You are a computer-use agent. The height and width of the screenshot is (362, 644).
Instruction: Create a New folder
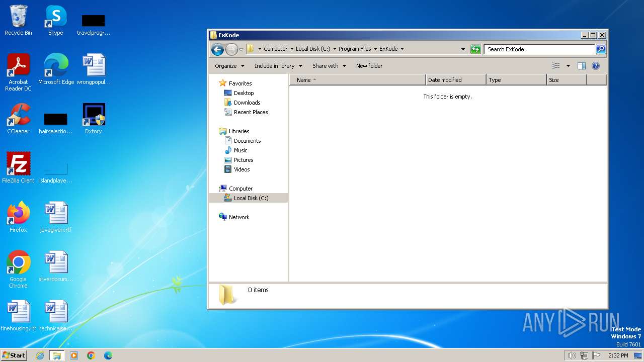pos(369,66)
